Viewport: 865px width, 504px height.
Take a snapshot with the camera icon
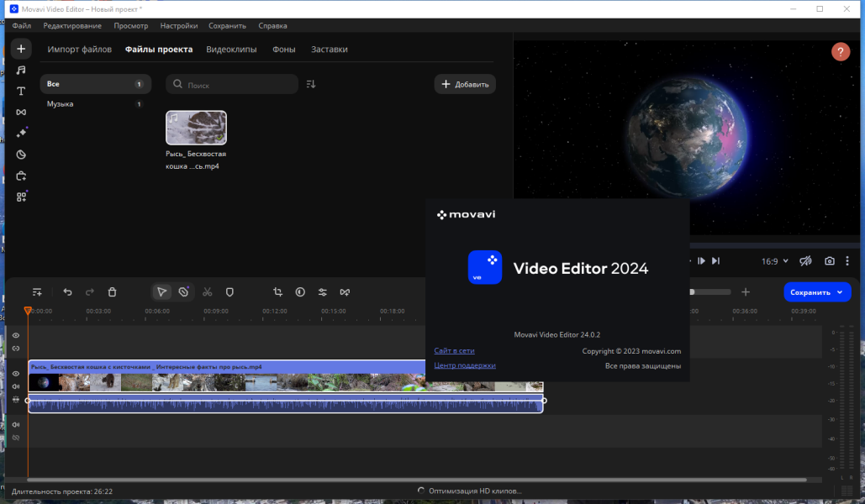coord(829,261)
